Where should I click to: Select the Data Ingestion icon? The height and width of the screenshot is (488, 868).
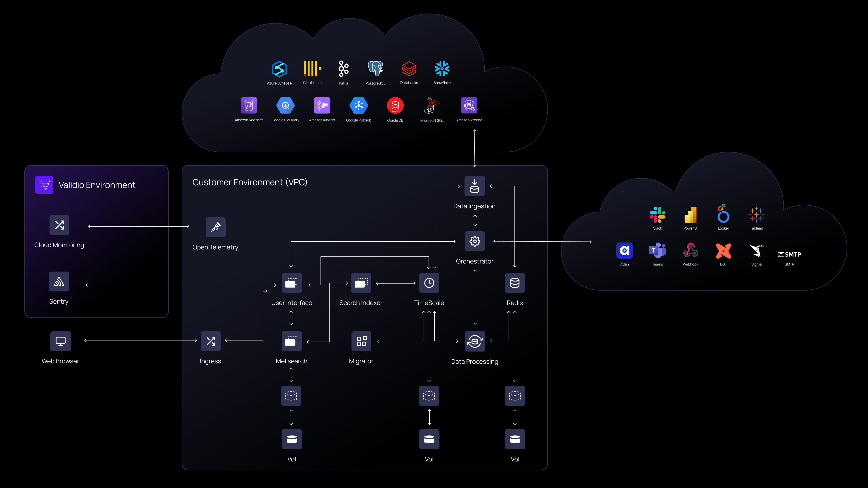tap(474, 186)
